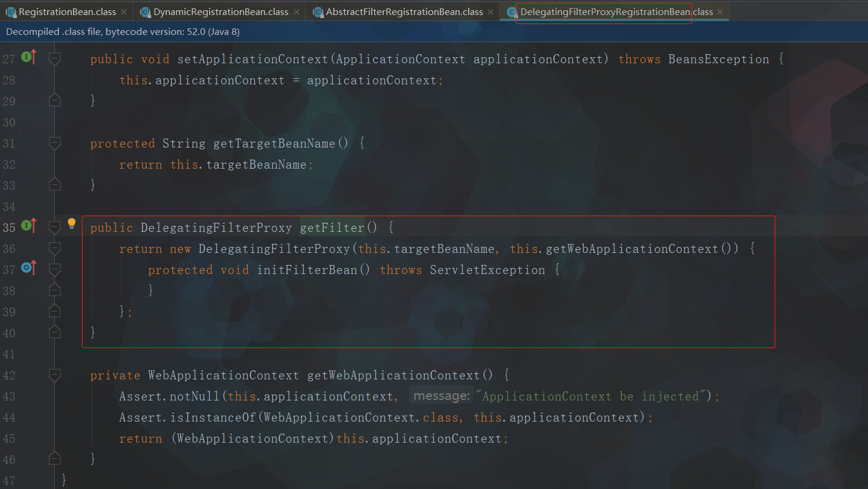This screenshot has height=489, width=868.
Task: Click the fold end marker on line 29
Action: click(x=55, y=101)
